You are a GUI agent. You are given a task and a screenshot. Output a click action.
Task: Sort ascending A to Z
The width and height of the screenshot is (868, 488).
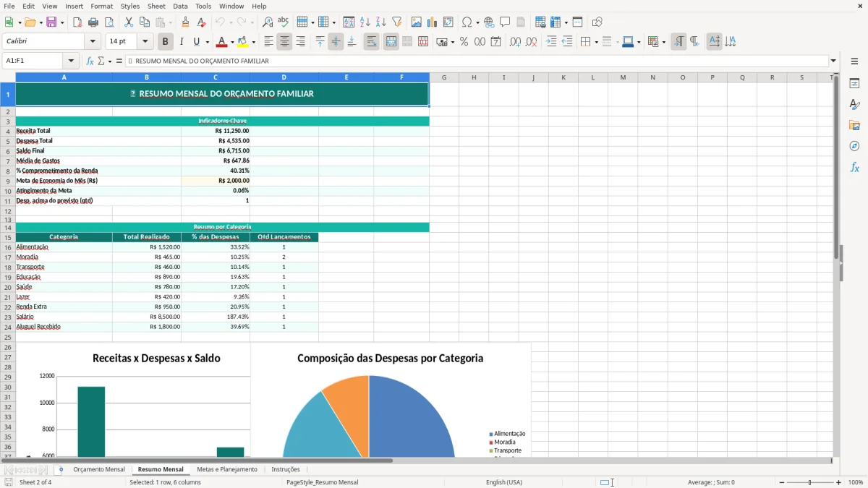coord(365,22)
